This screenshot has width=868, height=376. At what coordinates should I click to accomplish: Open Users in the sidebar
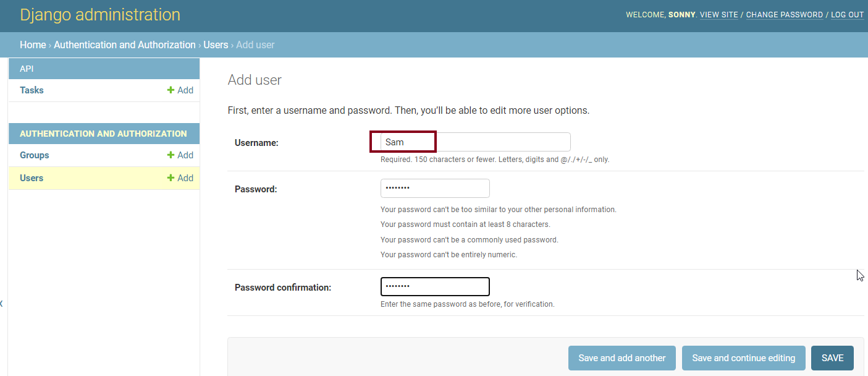(x=32, y=178)
